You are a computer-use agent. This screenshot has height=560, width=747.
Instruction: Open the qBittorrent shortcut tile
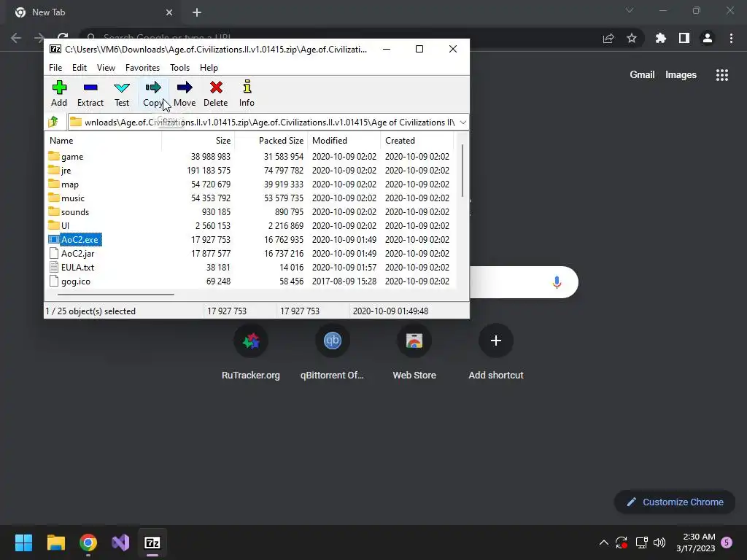[332, 354]
